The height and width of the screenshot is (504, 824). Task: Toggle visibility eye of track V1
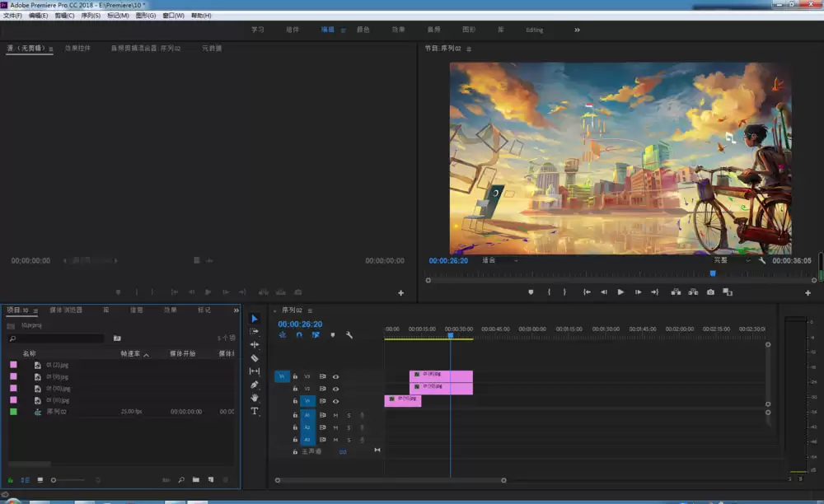pos(336,401)
